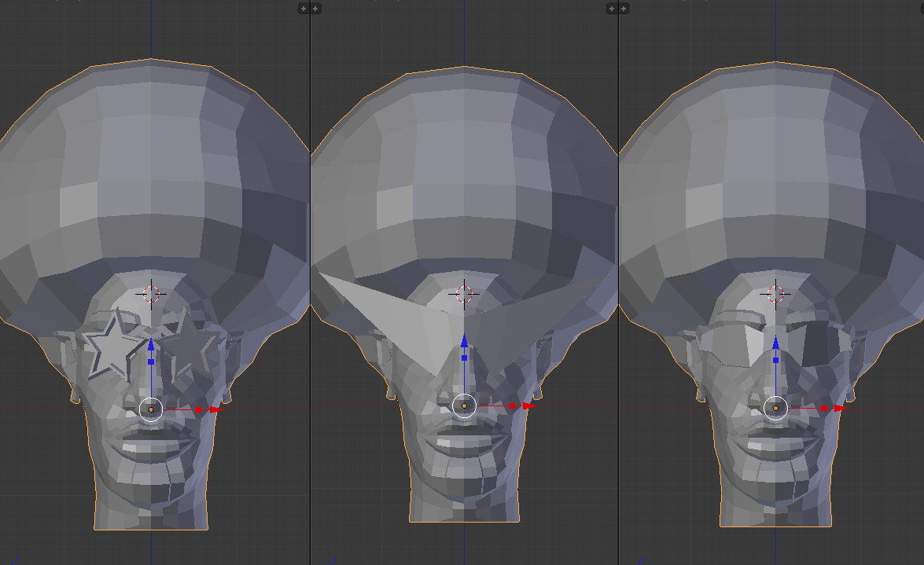
Task: Click the object origin dot in middle viewport
Action: coord(464,406)
